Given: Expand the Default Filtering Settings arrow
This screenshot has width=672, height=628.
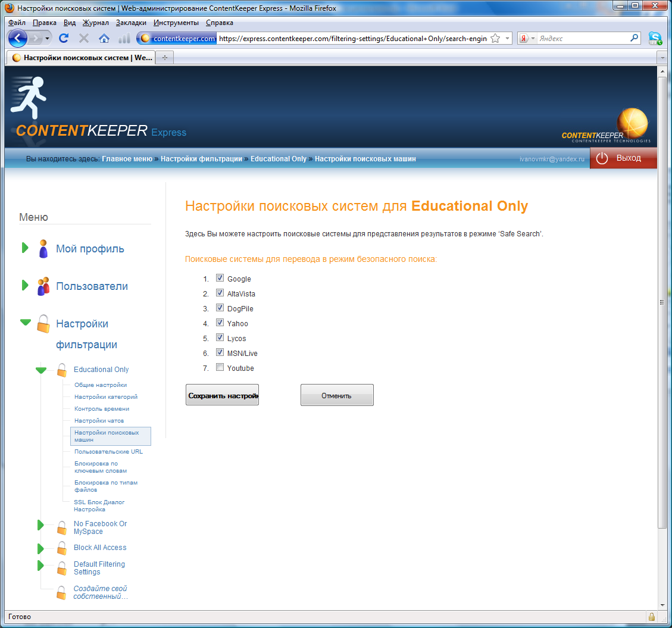Looking at the screenshot, I should (x=40, y=565).
